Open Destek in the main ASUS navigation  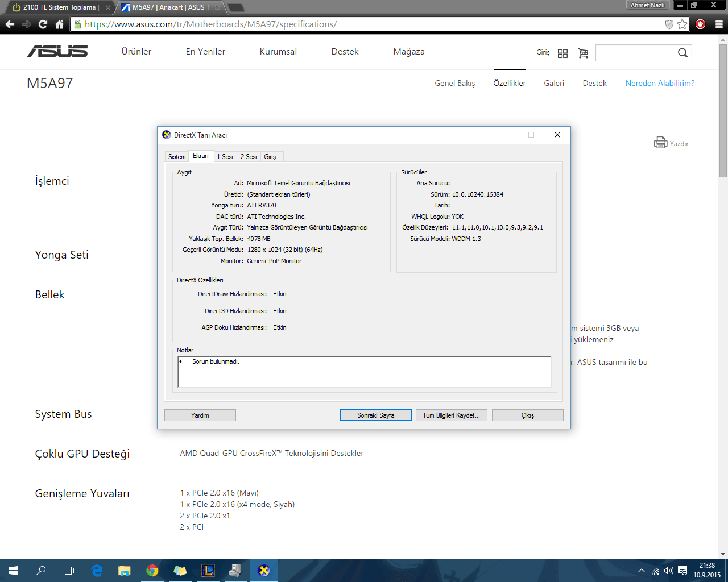345,52
